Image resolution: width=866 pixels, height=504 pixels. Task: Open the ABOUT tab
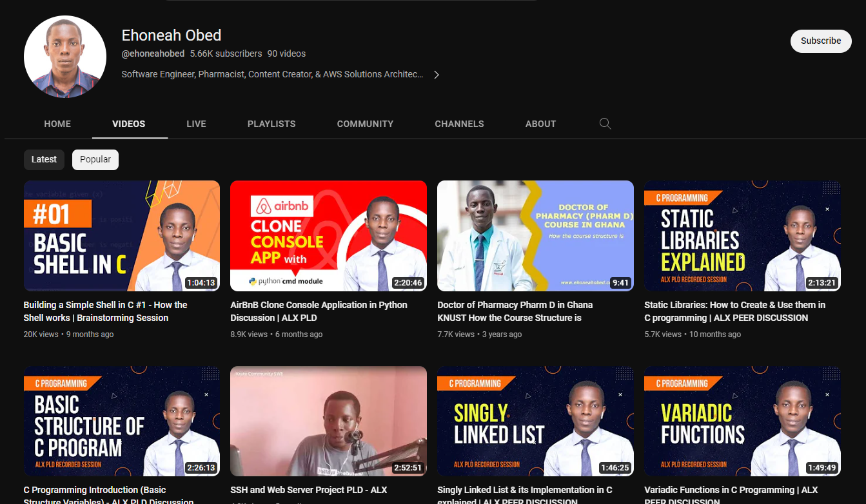pyautogui.click(x=540, y=124)
